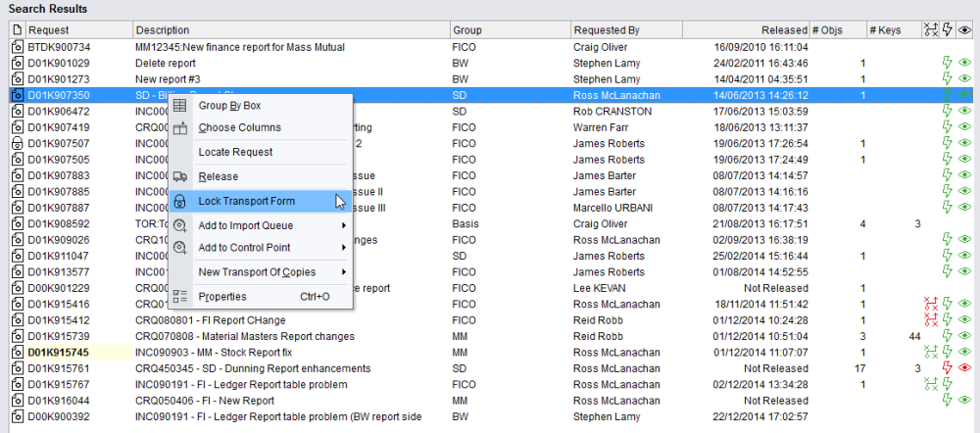Toggle the eye icon on selected row D01K907350
Viewport: 980px width, 433px height.
pyautogui.click(x=965, y=96)
